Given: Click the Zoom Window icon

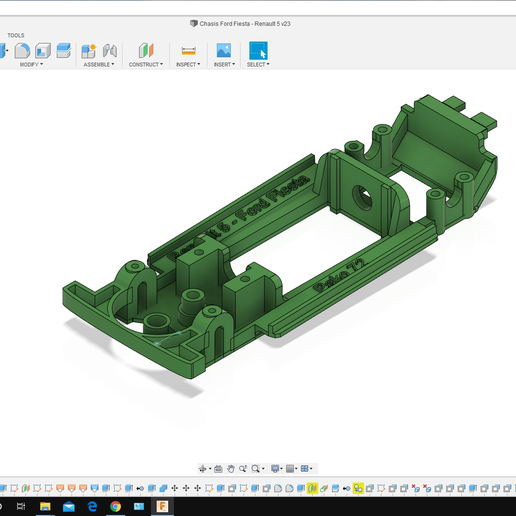Looking at the screenshot, I should click(255, 469).
